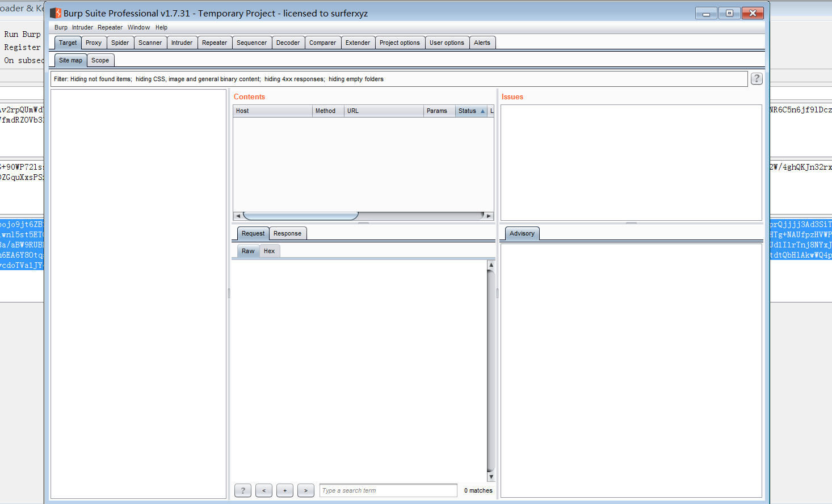This screenshot has width=832, height=504.
Task: Click the Issues panel heading
Action: (x=512, y=97)
